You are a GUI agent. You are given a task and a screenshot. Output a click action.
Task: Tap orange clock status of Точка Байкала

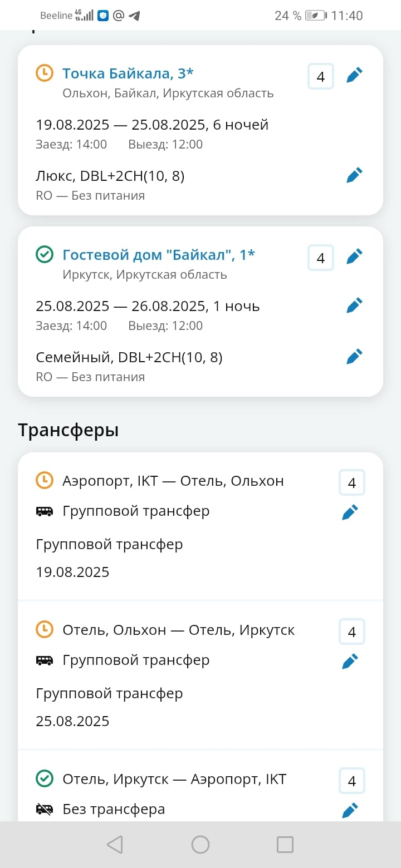tap(45, 73)
